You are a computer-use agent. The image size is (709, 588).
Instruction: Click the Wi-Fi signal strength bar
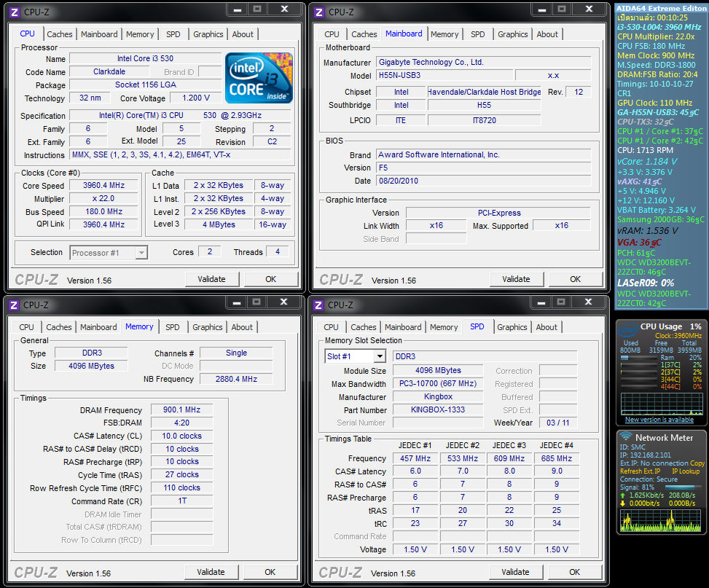click(x=683, y=487)
